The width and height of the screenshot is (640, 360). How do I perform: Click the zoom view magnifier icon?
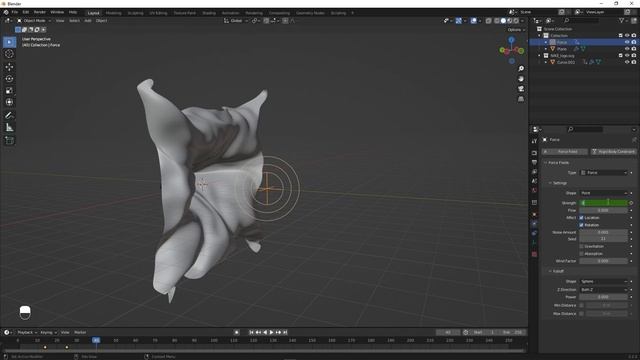521,69
